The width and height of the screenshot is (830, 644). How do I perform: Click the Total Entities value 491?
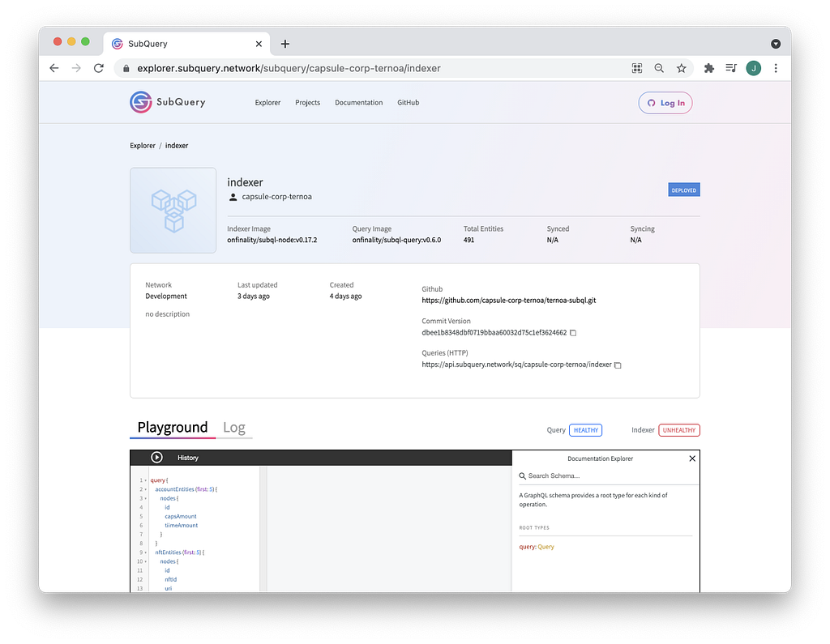[468, 241]
